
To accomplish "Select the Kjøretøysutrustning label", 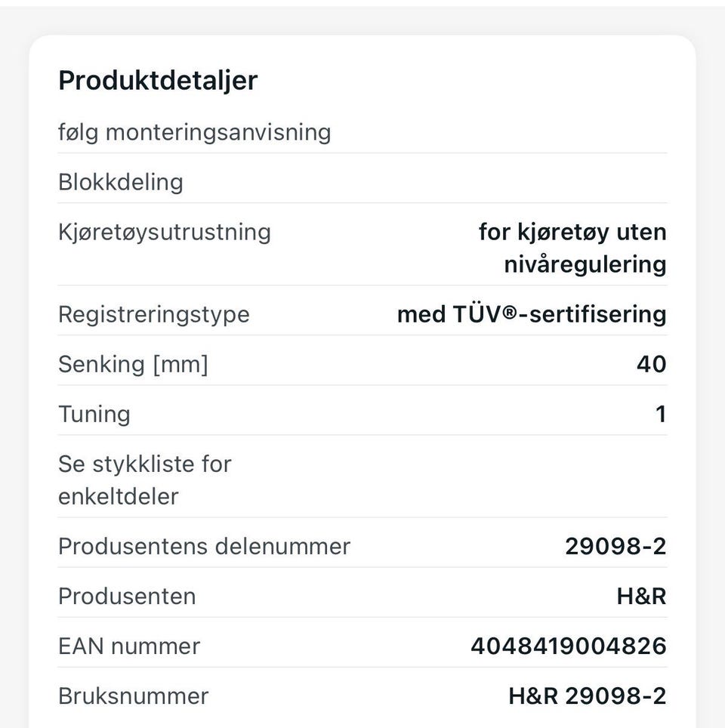I will click(x=165, y=232).
